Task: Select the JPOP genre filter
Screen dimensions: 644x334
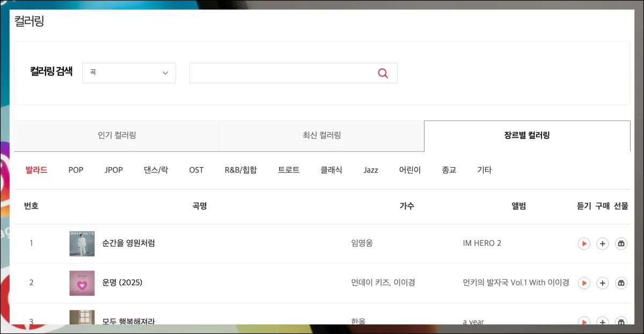Action: 114,170
